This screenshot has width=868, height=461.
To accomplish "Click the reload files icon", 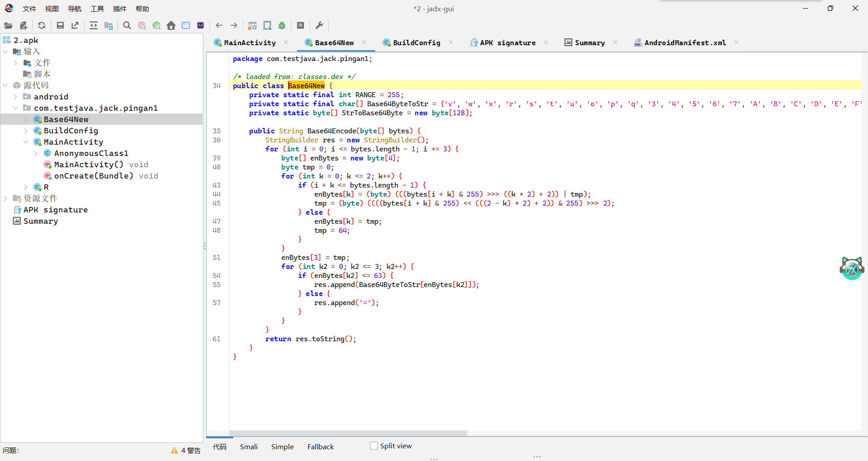I will (42, 26).
